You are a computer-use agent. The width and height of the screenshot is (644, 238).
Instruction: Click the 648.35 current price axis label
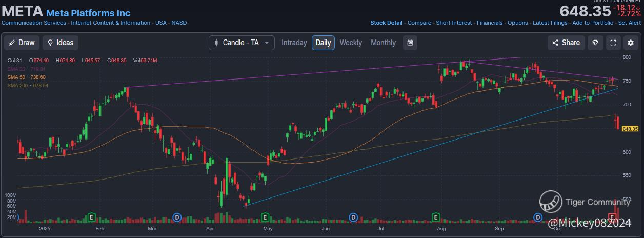click(x=630, y=129)
